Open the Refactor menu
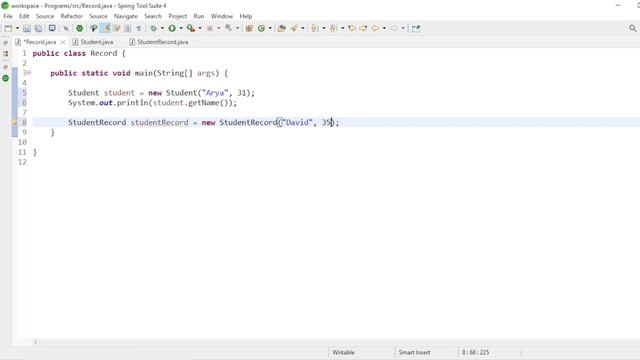 (x=71, y=16)
